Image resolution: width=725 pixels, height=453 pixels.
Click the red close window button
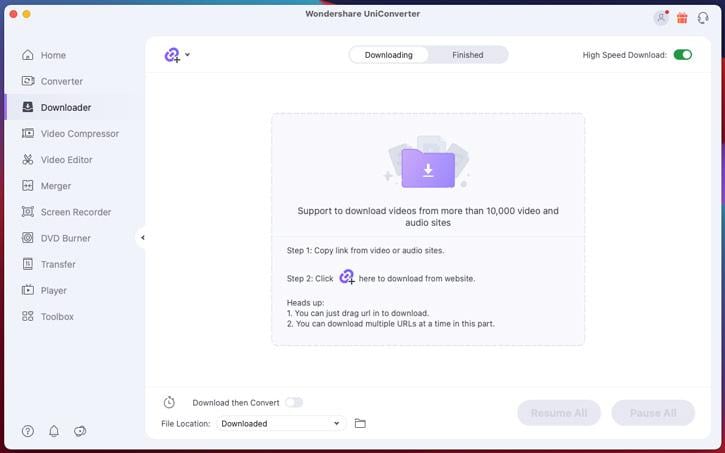coord(13,14)
